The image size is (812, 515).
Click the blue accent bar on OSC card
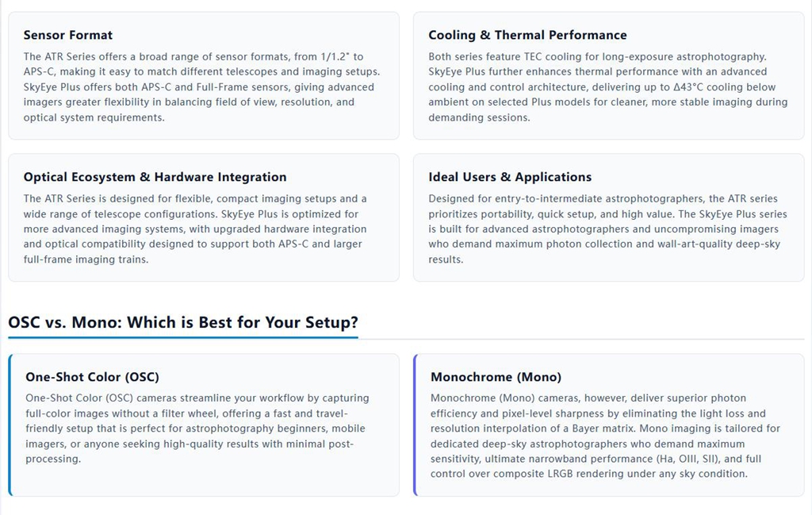coord(10,425)
